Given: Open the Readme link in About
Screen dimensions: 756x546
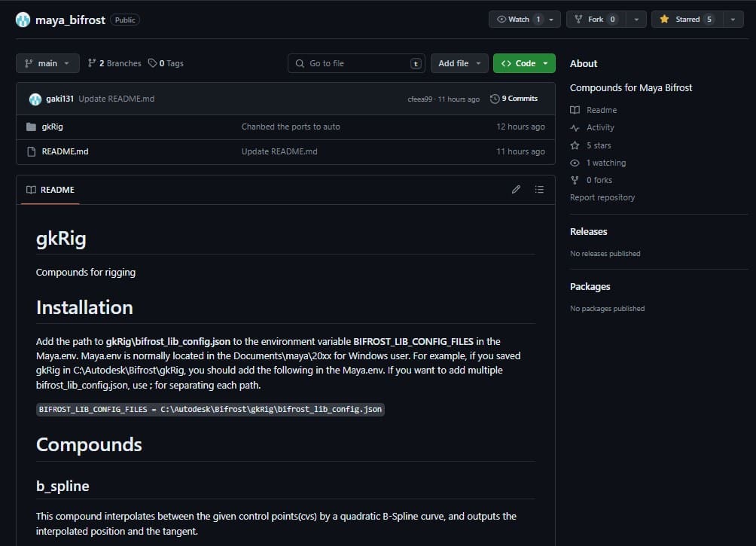Looking at the screenshot, I should coord(602,110).
